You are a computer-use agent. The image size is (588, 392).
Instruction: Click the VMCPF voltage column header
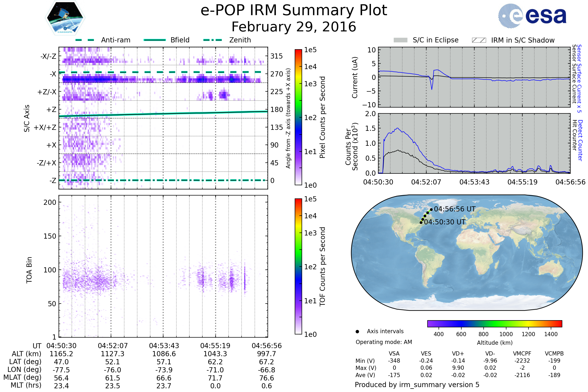point(522,354)
